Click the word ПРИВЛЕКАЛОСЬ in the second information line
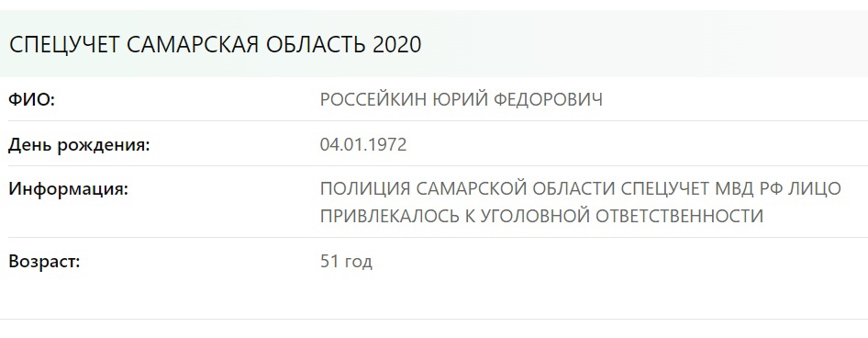Screen dimensions: 868x338 [x=389, y=216]
